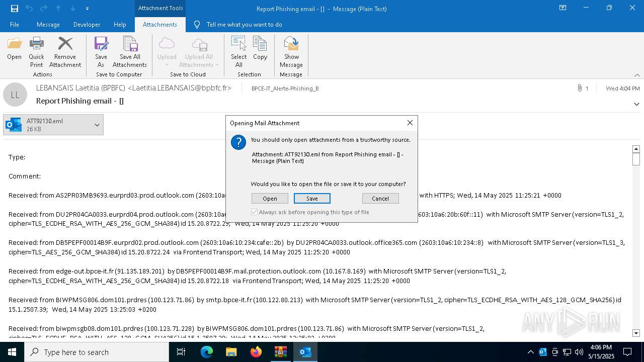The width and height of the screenshot is (644, 362).
Task: Click the paperclip attachment count icon
Action: click(x=580, y=88)
